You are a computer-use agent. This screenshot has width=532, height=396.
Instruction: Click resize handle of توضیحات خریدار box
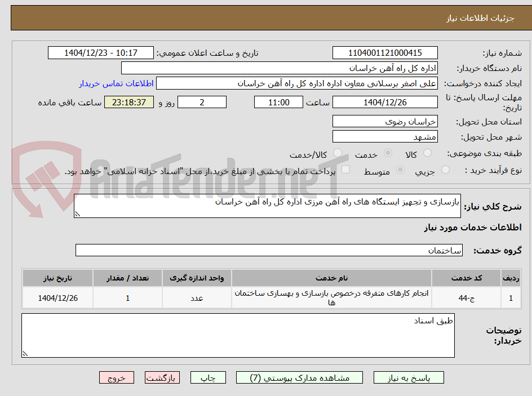(25, 354)
